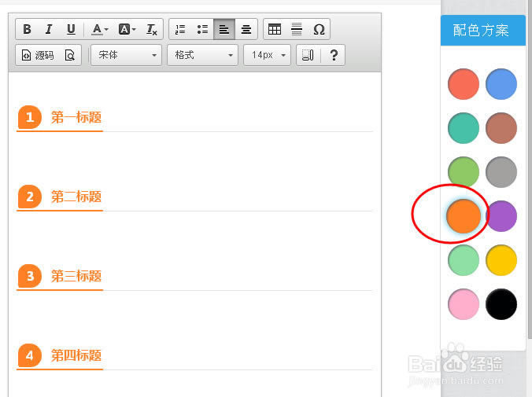532x397 pixels.
Task: Select the purple color scheme swatch
Action: pos(501,216)
